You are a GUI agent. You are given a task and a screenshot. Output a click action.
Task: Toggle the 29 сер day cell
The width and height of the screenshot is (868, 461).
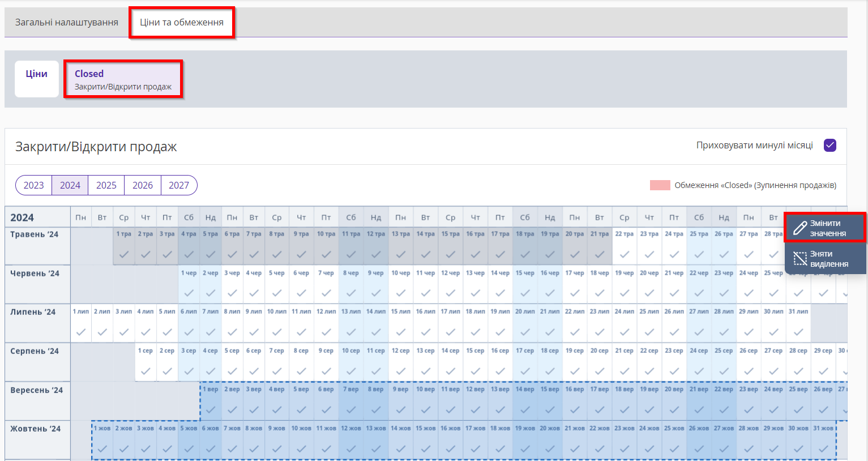[823, 362]
